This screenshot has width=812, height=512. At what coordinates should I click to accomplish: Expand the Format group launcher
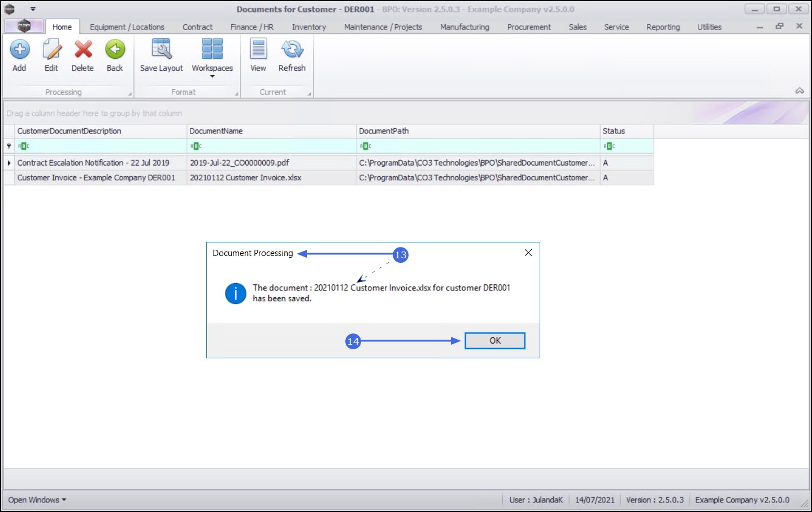pos(237,94)
